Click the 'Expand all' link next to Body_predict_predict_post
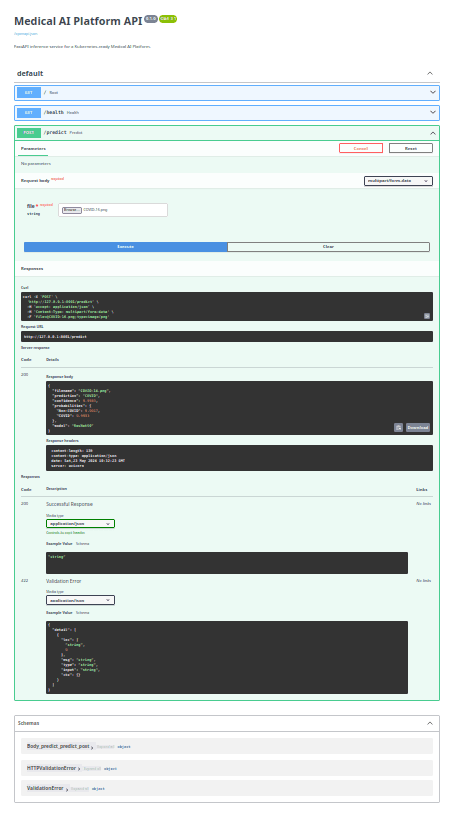Image resolution: width=466 pixels, height=822 pixels. tap(105, 747)
